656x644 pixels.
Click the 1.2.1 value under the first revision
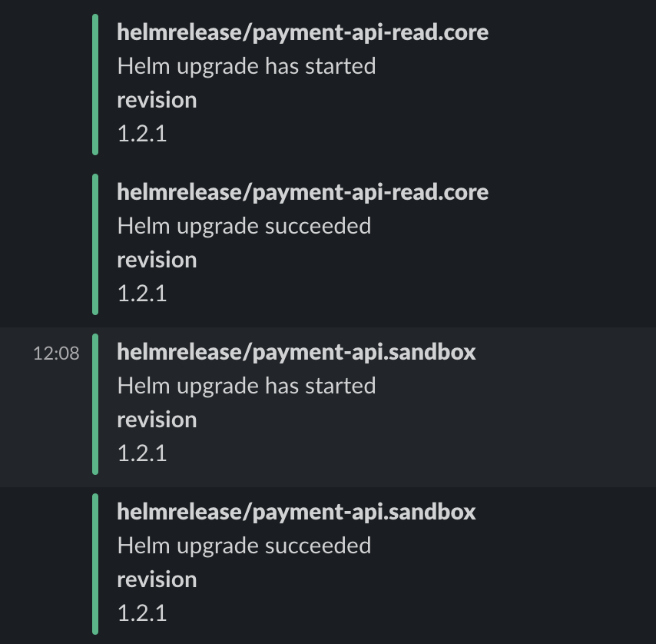[142, 132]
